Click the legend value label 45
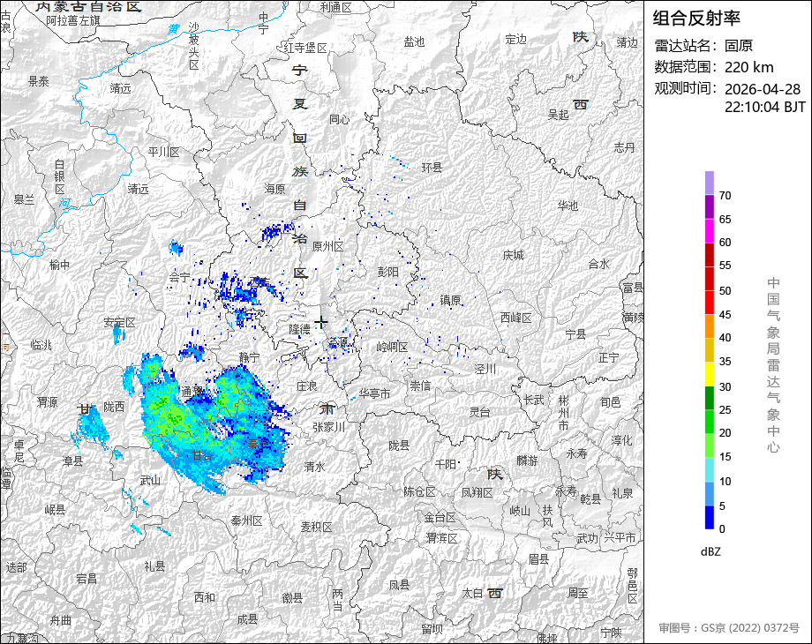Screen dimensions: 812x644 (725, 315)
